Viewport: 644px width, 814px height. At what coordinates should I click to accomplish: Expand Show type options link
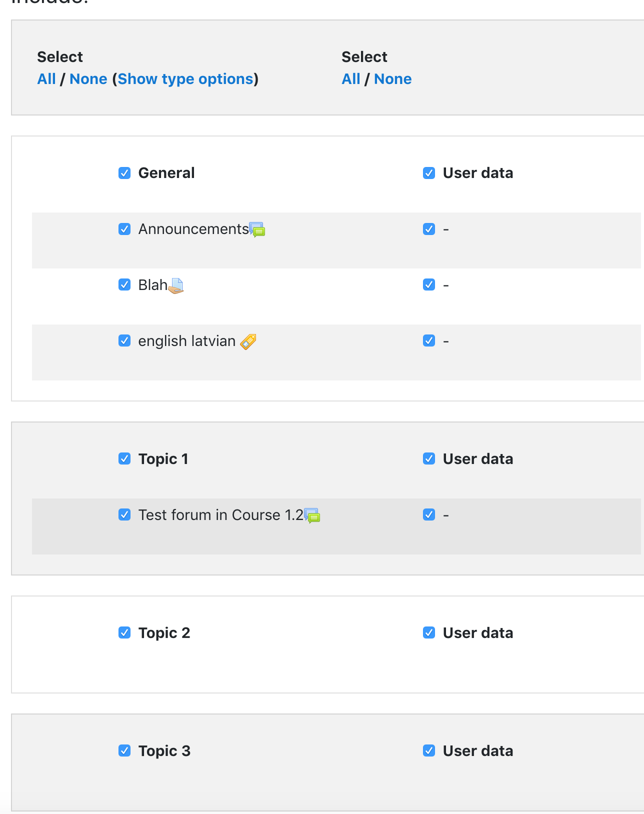[x=185, y=79]
